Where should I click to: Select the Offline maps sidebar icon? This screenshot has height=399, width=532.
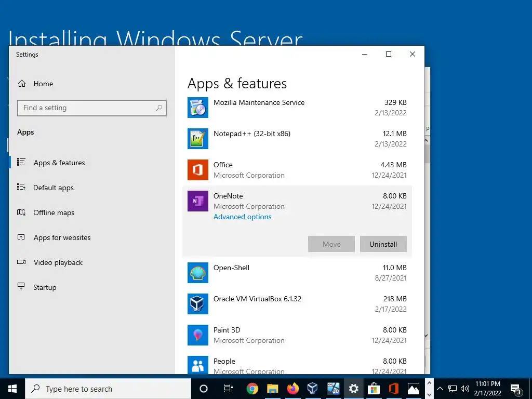(x=21, y=212)
